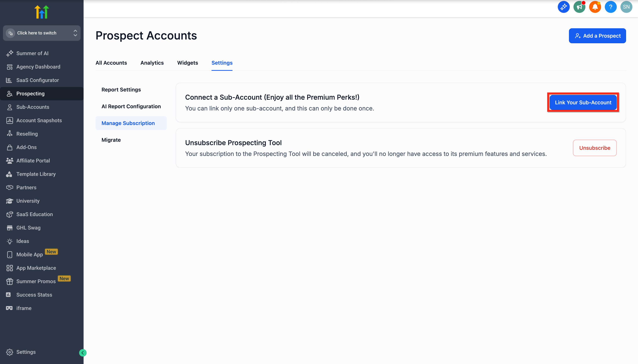Click the App Marketplace grid icon
The height and width of the screenshot is (364, 638).
click(x=10, y=268)
